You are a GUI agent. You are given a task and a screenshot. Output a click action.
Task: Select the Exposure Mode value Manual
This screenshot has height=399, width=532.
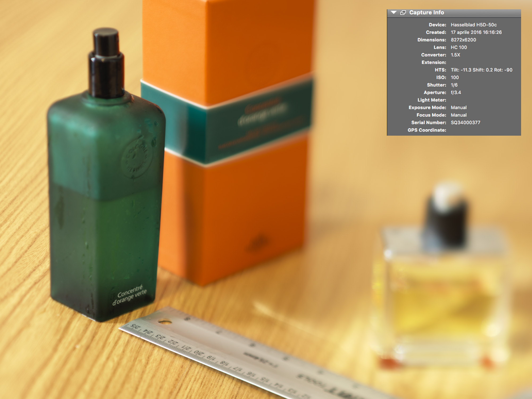(459, 107)
